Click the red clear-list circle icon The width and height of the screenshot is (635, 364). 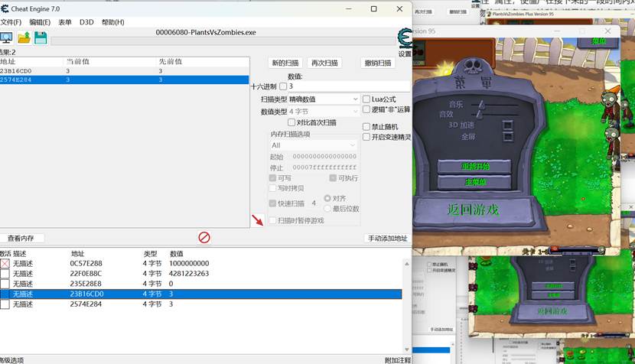tap(204, 237)
